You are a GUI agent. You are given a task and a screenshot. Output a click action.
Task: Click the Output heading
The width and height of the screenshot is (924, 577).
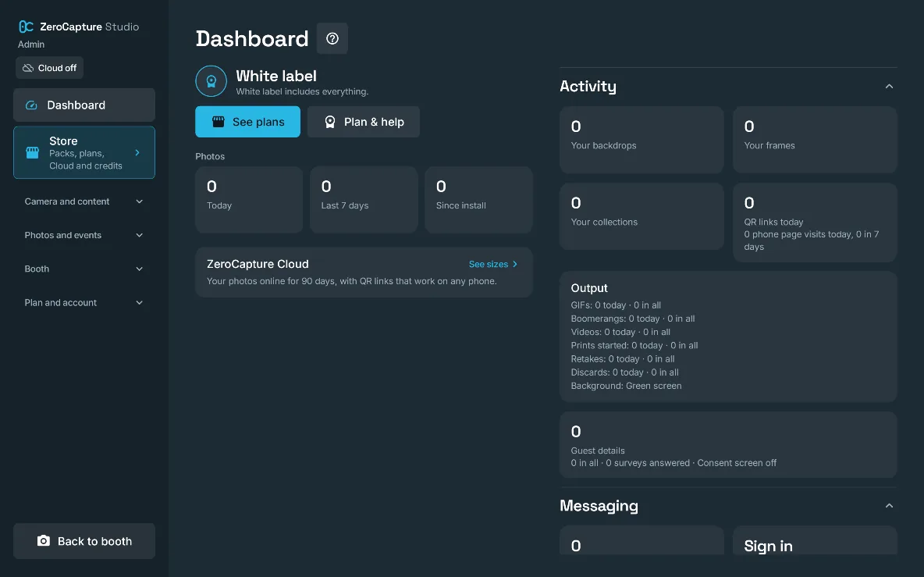pyautogui.click(x=589, y=287)
